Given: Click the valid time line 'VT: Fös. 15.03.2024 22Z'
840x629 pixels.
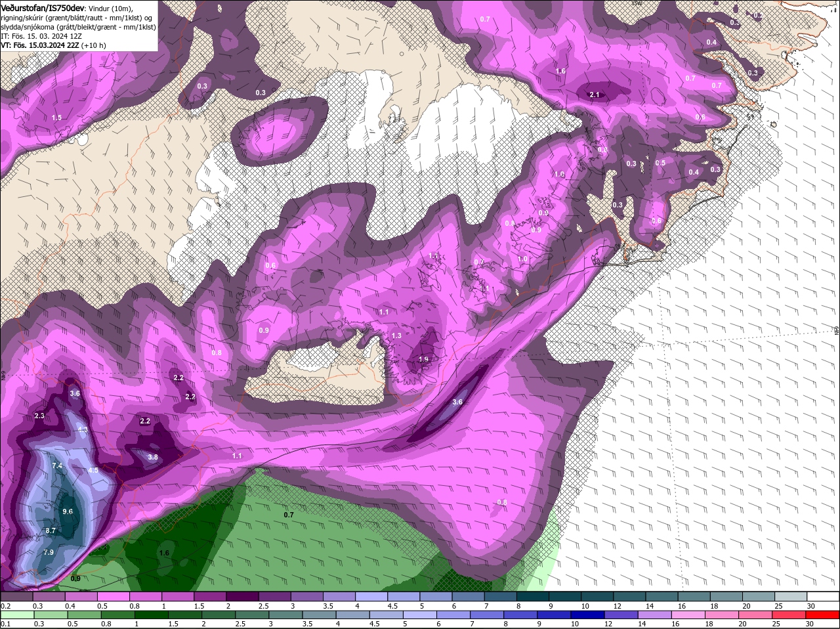Looking at the screenshot, I should [x=39, y=45].
